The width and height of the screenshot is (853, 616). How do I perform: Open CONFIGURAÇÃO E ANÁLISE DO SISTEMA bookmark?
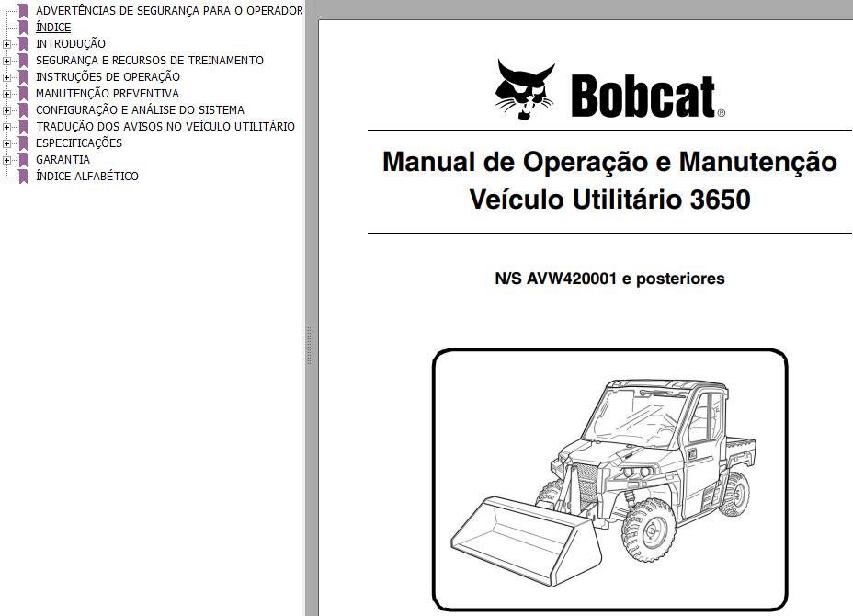coord(140,110)
